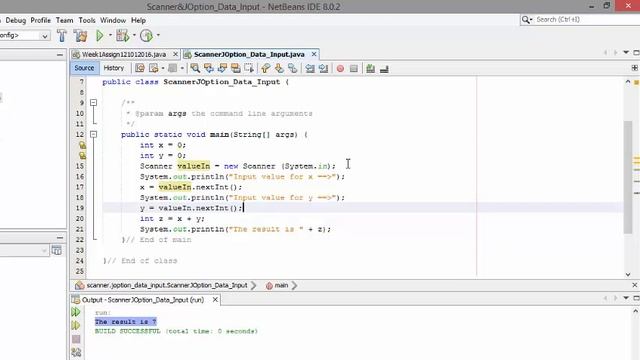Click the Output panel settings icon at bottom
The height and width of the screenshot is (360, 640).
tap(76, 352)
